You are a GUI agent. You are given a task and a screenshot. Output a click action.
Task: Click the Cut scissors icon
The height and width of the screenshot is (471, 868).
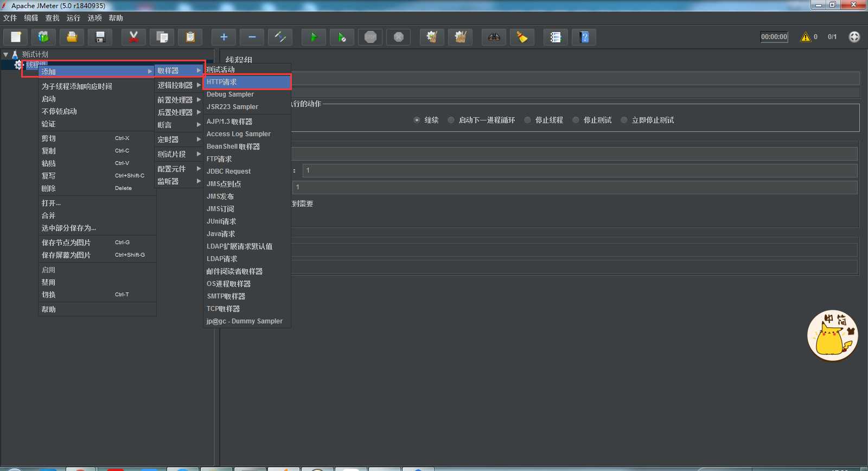[x=133, y=37]
